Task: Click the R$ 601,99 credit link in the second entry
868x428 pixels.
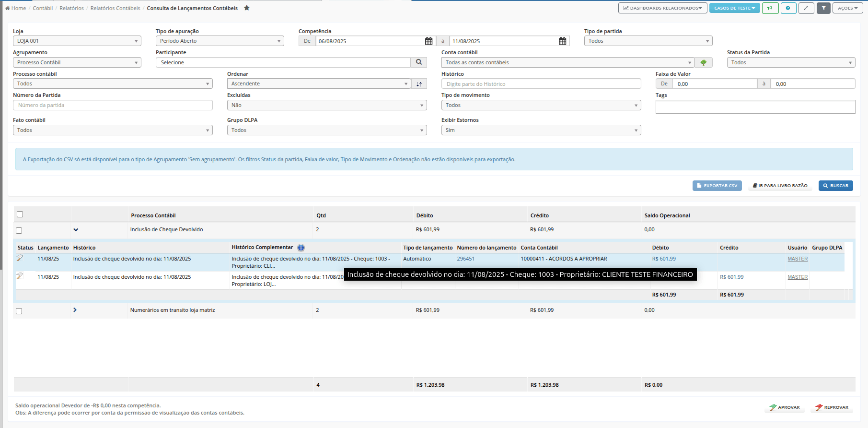Action: (x=732, y=277)
